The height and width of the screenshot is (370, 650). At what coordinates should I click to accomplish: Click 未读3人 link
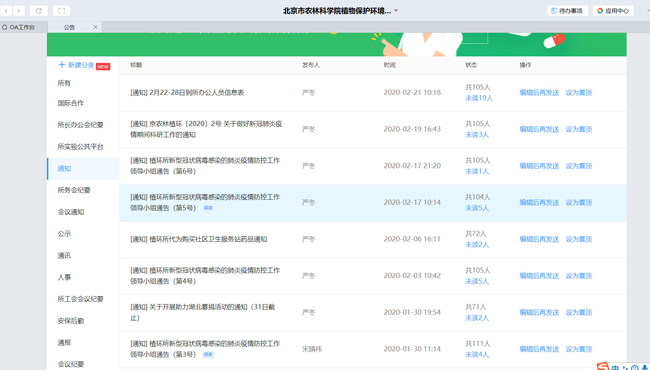(477, 135)
